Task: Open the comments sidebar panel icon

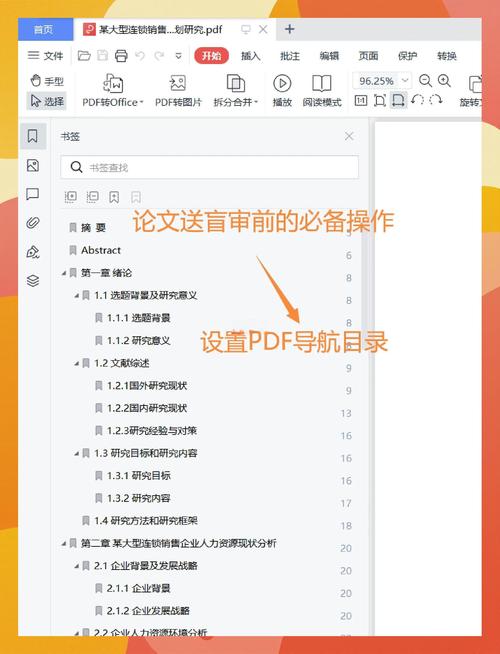Action: [33, 194]
